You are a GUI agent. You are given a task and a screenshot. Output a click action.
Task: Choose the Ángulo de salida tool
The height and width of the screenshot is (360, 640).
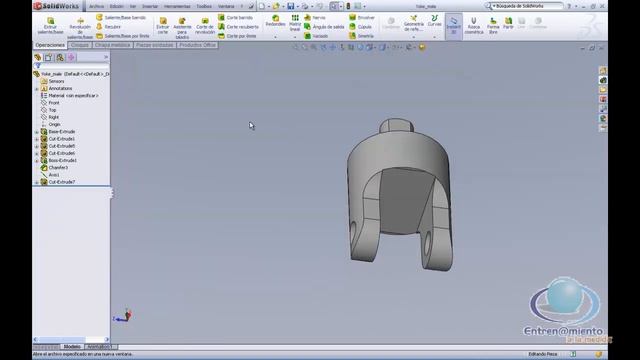click(x=324, y=27)
